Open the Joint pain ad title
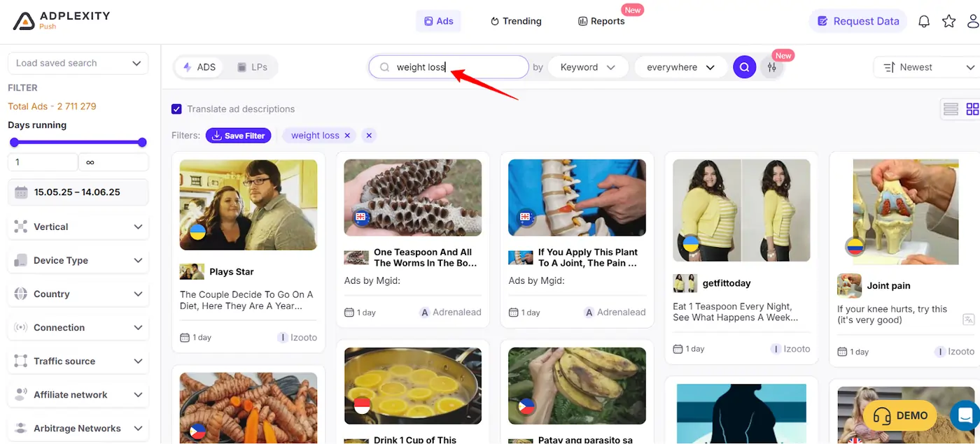980x444 pixels. click(x=888, y=285)
